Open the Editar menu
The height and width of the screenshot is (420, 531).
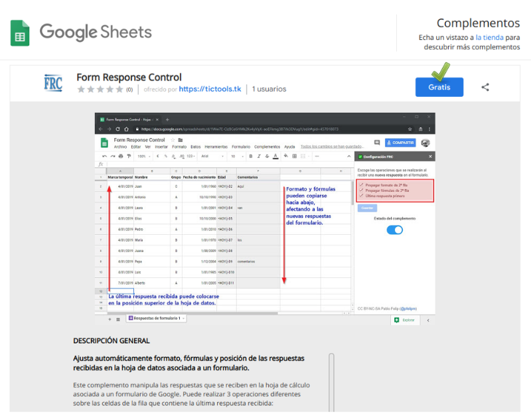pos(136,147)
